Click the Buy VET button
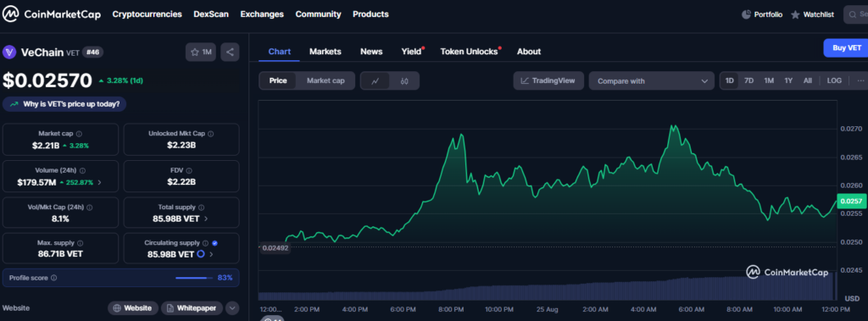 pos(846,48)
